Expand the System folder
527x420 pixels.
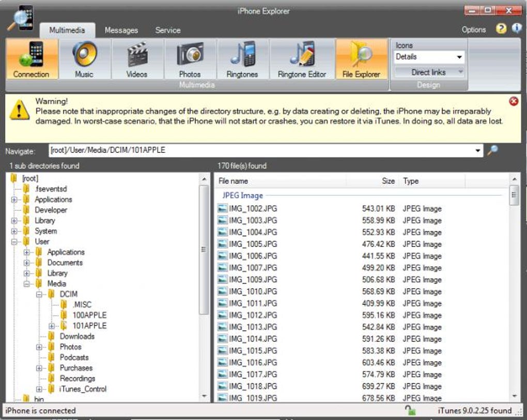(14, 231)
